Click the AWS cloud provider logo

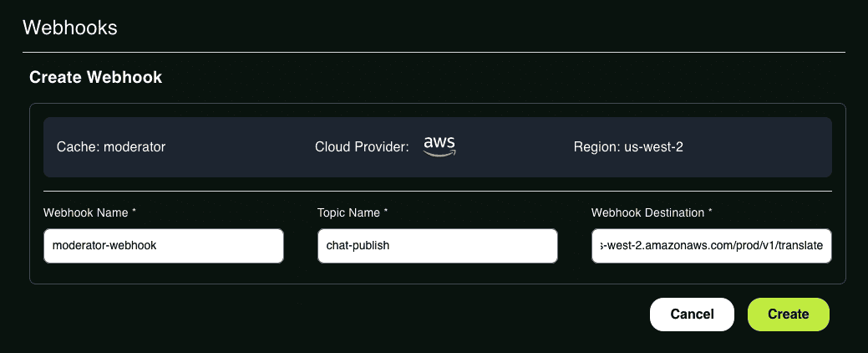pyautogui.click(x=439, y=146)
